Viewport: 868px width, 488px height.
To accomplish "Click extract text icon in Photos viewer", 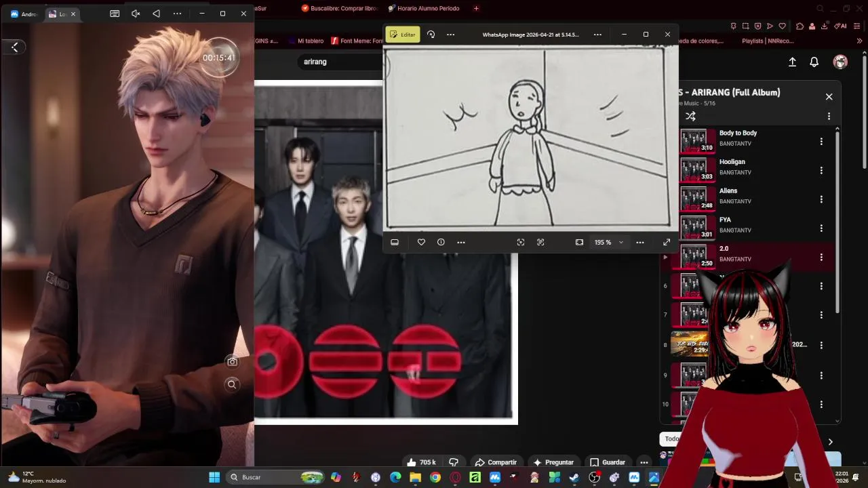I will (x=540, y=242).
